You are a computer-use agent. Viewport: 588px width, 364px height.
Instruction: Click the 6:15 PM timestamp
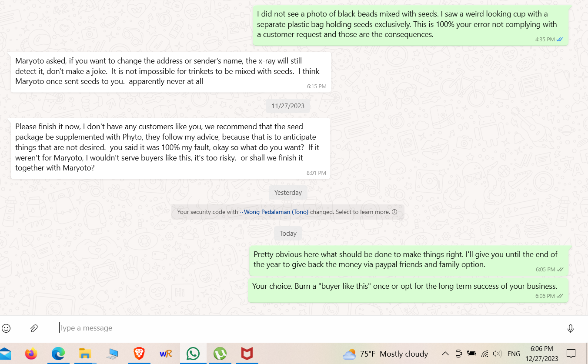317,87
